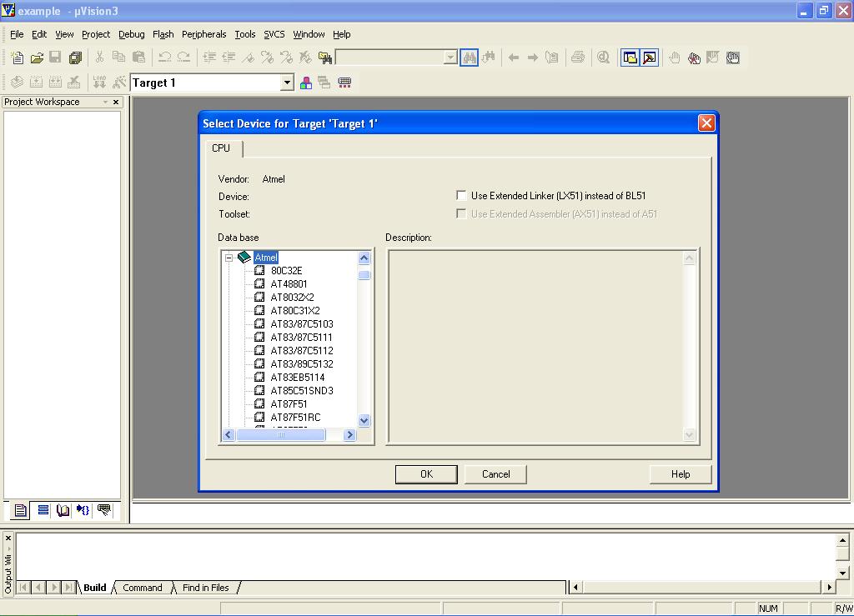Close the Output Window panel
The height and width of the screenshot is (616, 854).
coord(8,538)
